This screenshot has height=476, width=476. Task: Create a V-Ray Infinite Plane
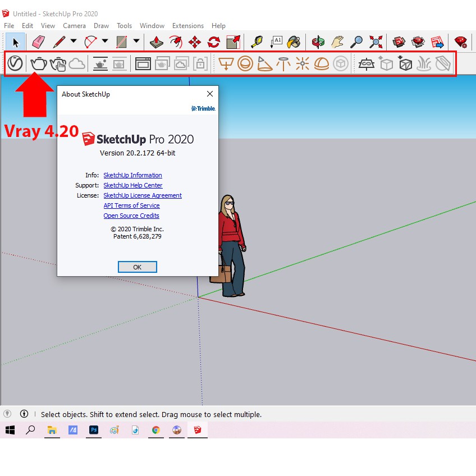click(367, 63)
